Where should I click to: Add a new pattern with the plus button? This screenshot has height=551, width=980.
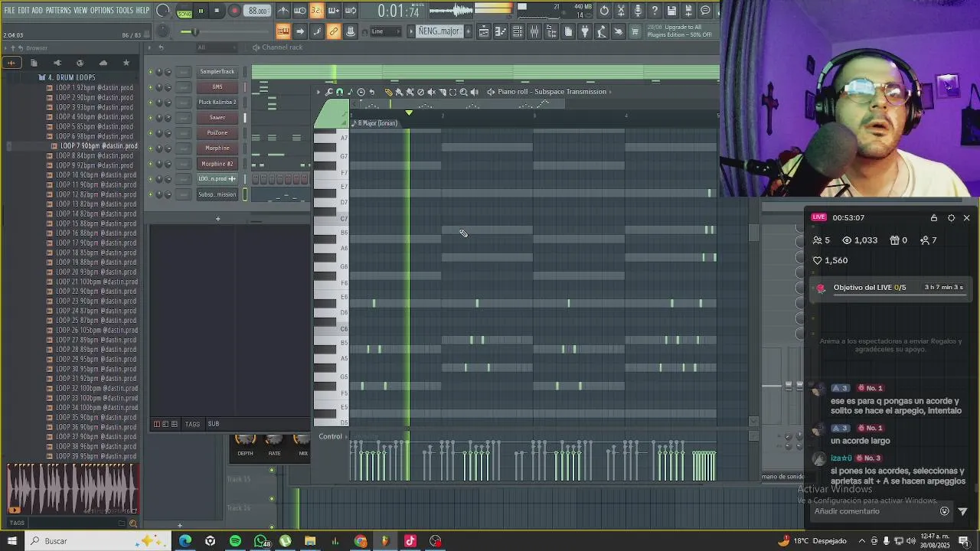[468, 31]
